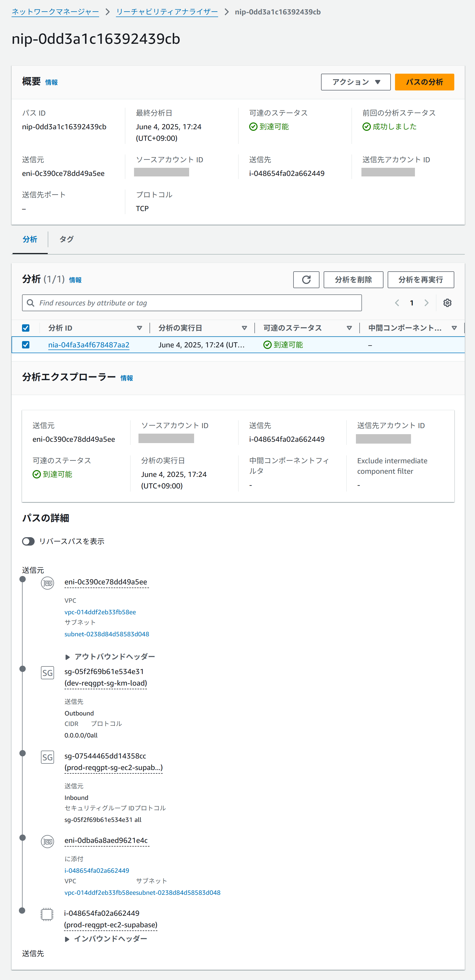Viewport: 475px width, 980px height.
Task: Click the 分析を再実行 button
Action: (420, 280)
